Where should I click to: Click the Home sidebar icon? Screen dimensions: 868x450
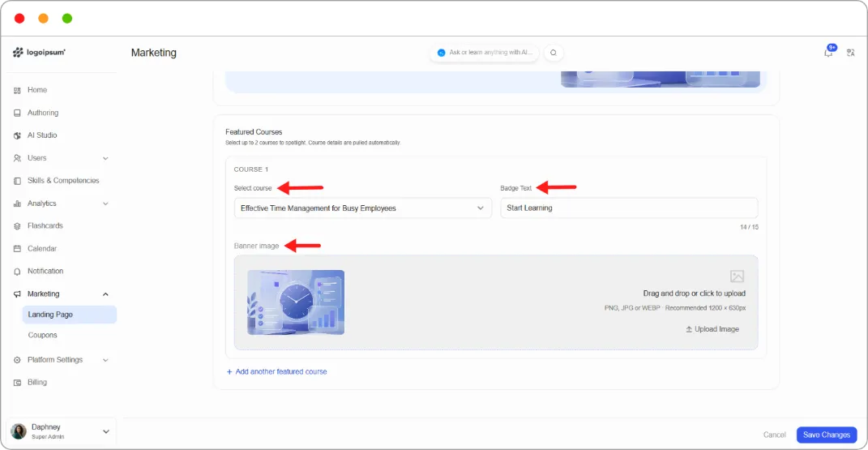[x=17, y=90]
